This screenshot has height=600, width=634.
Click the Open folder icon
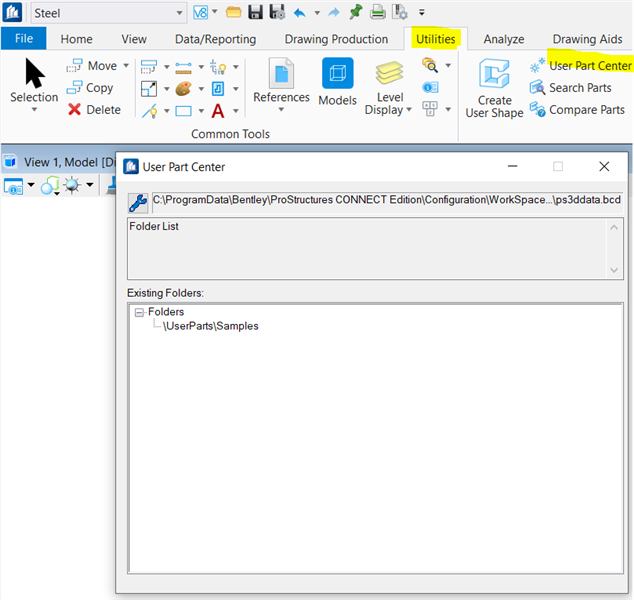click(233, 13)
